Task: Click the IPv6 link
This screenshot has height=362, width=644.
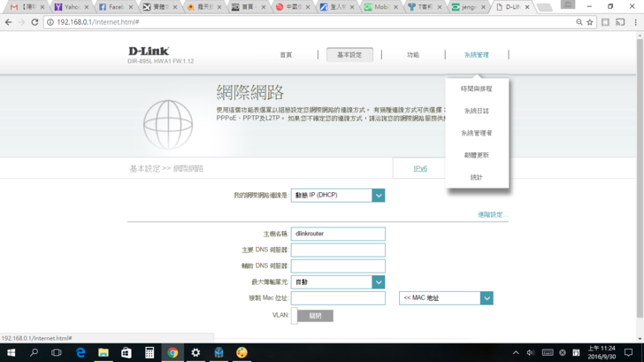Action: click(x=420, y=168)
